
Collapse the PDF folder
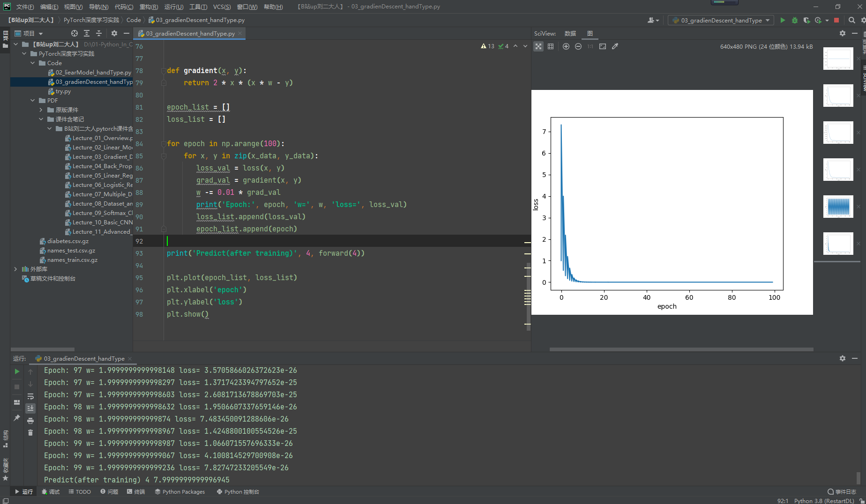tap(33, 101)
